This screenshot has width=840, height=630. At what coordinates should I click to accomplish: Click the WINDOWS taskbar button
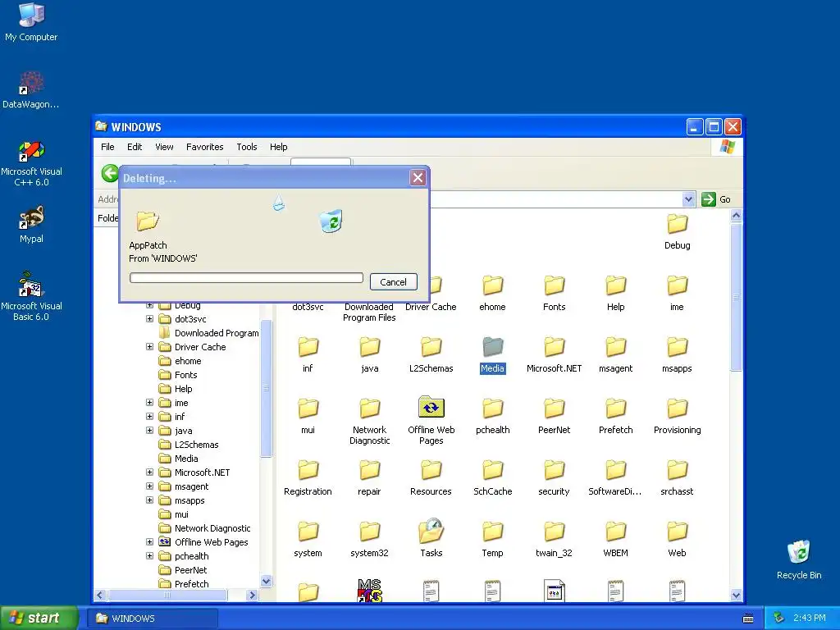pos(153,619)
